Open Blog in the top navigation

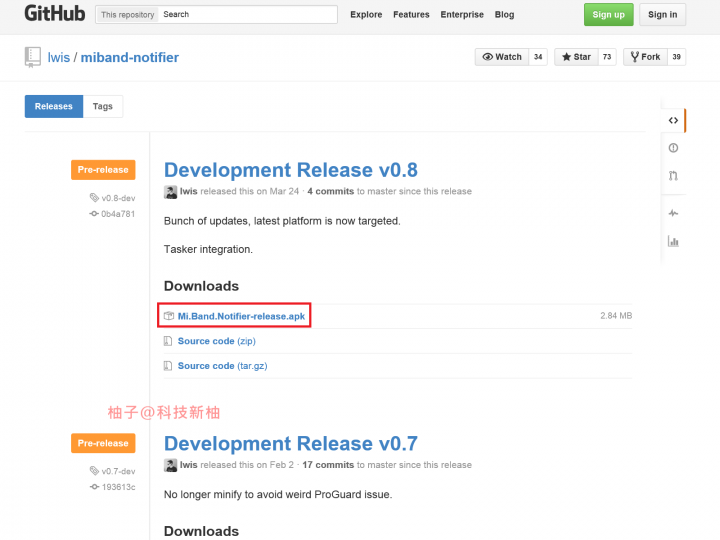coord(504,15)
